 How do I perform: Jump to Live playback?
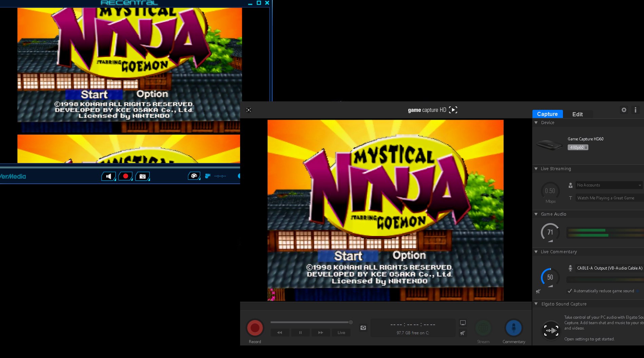(x=341, y=333)
